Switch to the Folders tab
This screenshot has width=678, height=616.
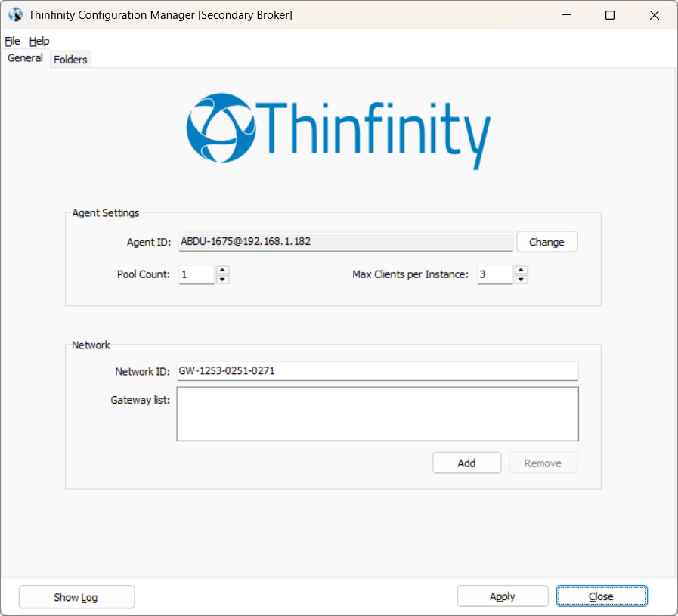pyautogui.click(x=70, y=60)
